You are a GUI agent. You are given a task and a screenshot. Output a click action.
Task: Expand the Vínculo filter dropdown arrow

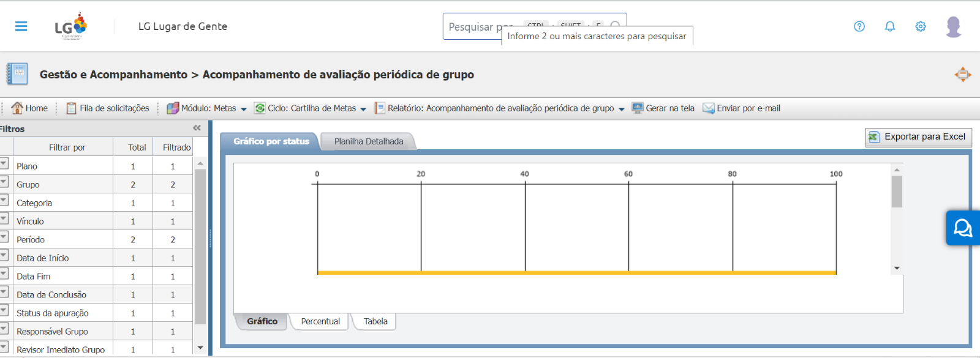4,218
